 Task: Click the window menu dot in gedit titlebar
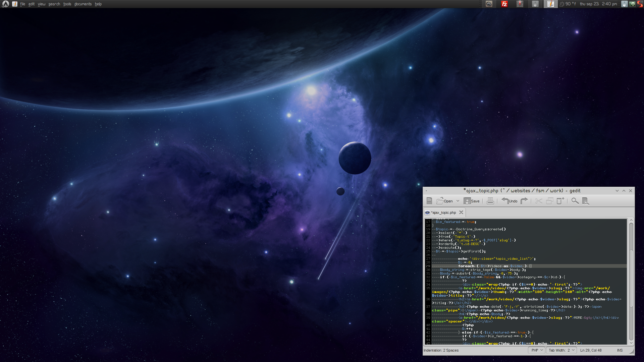426,191
